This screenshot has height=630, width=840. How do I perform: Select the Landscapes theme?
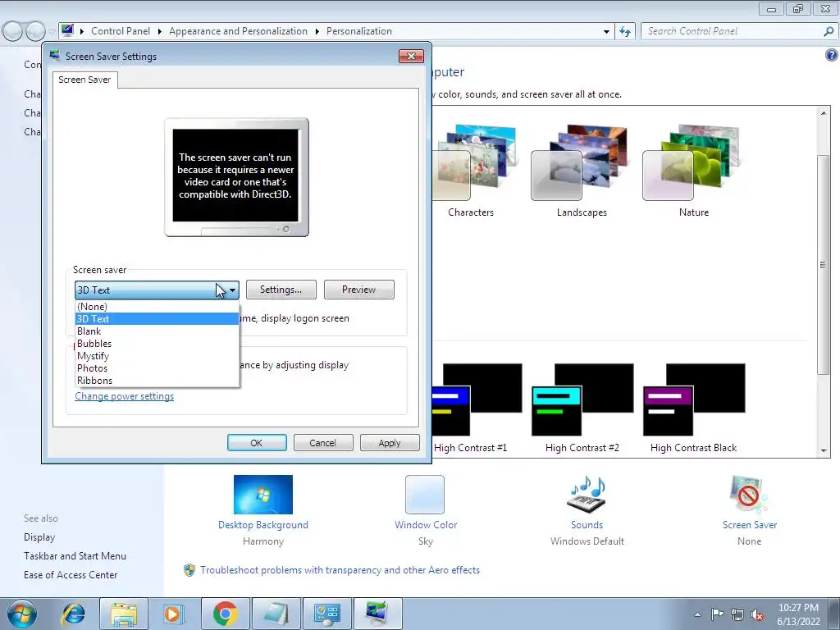click(582, 171)
